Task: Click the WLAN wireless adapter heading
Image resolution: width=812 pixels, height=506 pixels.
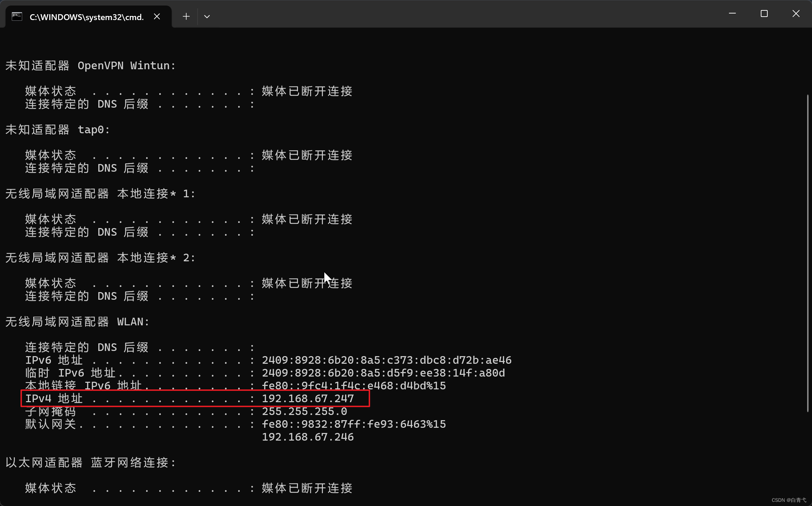Action: point(77,322)
